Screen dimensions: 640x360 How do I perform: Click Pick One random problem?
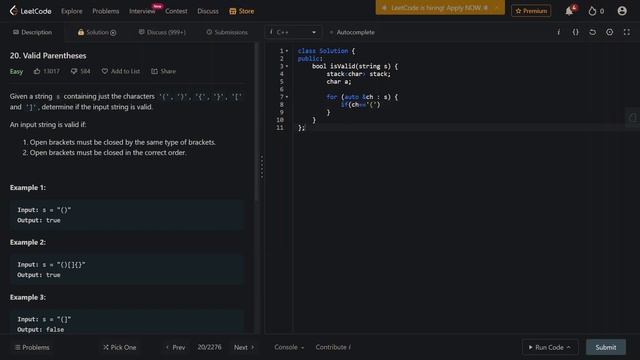coord(120,347)
